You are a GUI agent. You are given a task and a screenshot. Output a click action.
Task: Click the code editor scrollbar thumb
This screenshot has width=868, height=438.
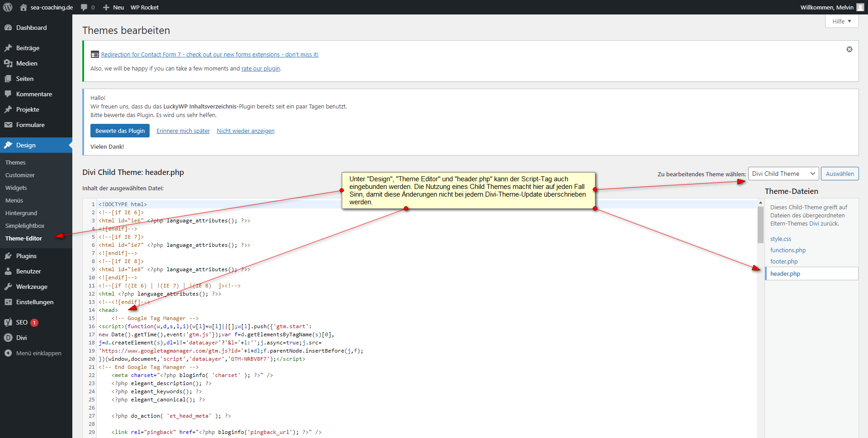point(760,225)
